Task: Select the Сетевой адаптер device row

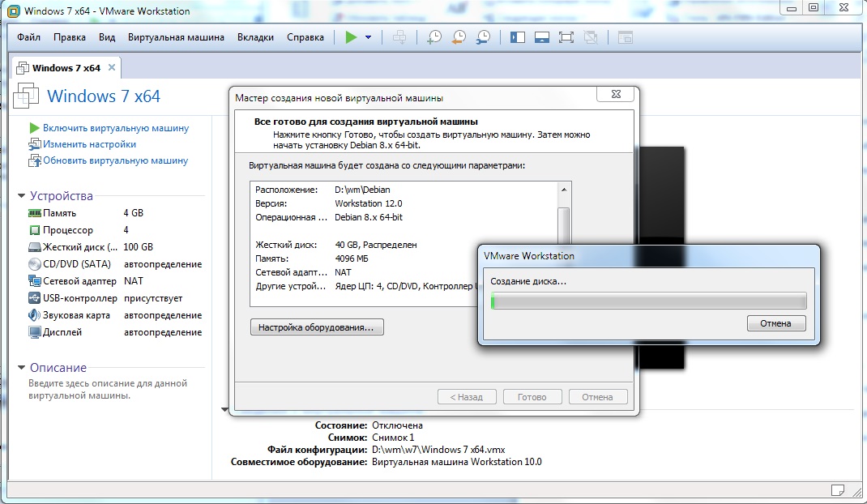Action: pos(115,281)
